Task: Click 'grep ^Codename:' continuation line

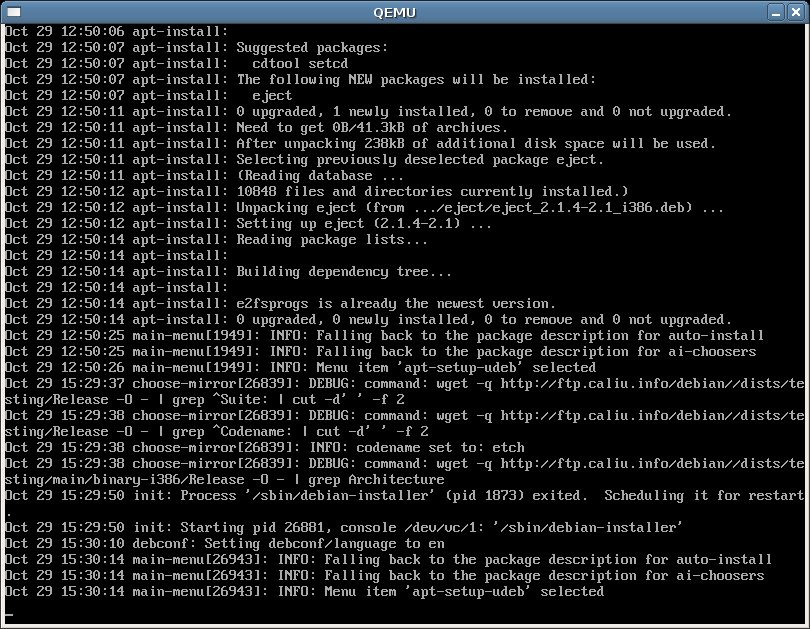Action: pos(216,432)
